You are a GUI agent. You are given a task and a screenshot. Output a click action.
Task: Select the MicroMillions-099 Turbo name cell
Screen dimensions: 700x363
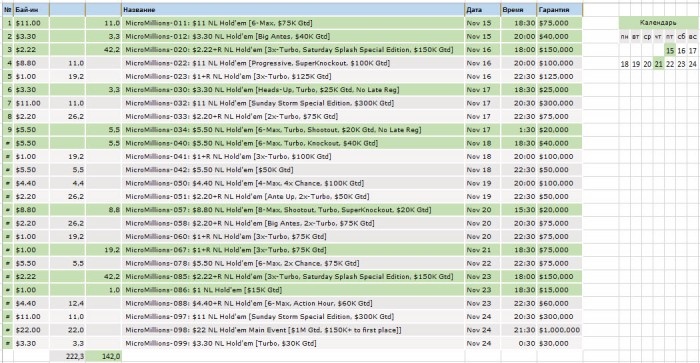[x=293, y=343]
